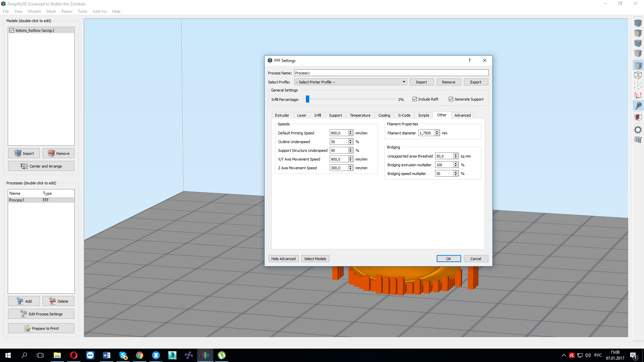Toggle the point cloud view icon
The height and width of the screenshot is (362, 644).
coord(638,85)
